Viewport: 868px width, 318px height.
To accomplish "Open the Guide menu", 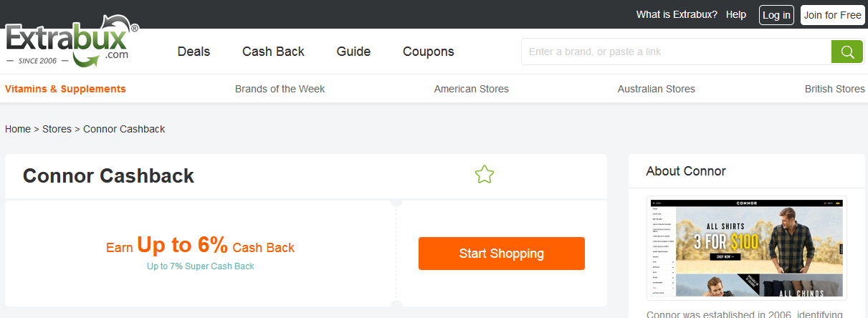I will pos(353,52).
